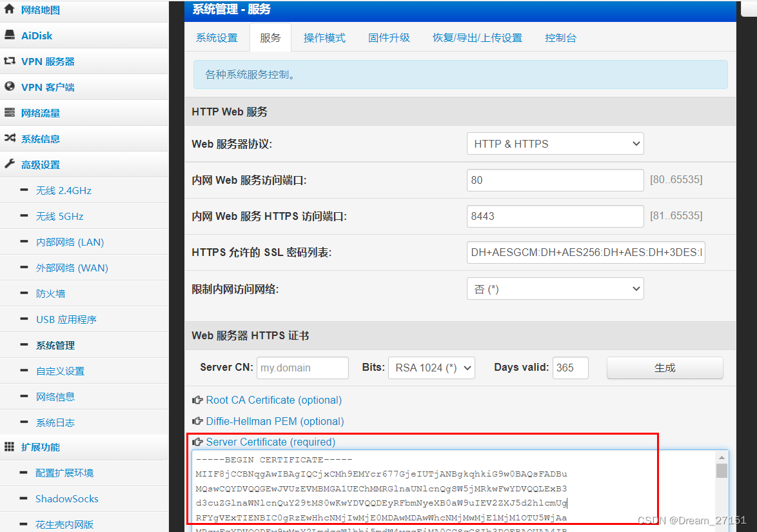Screen dimensions: 757x532
Task: Switch to the 操作模式 tab
Action: pyautogui.click(x=324, y=37)
